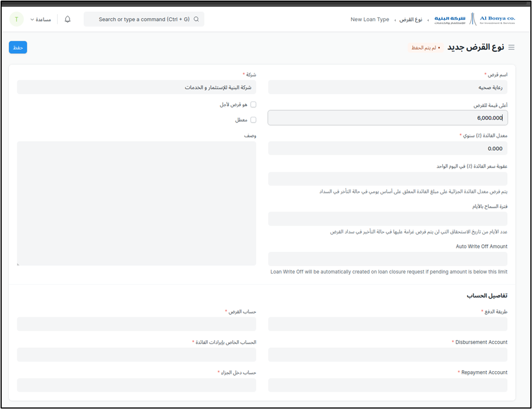Open the طريقة الدفع selection field

pyautogui.click(x=387, y=324)
